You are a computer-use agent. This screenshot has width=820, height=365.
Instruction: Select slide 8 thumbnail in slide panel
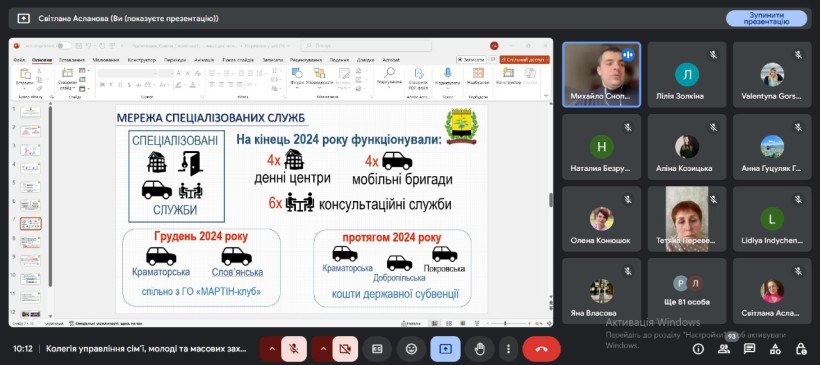tap(30, 242)
